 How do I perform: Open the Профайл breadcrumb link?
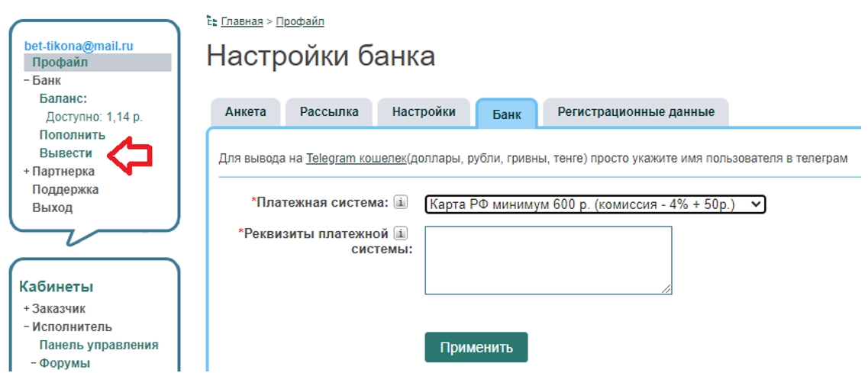click(x=300, y=21)
